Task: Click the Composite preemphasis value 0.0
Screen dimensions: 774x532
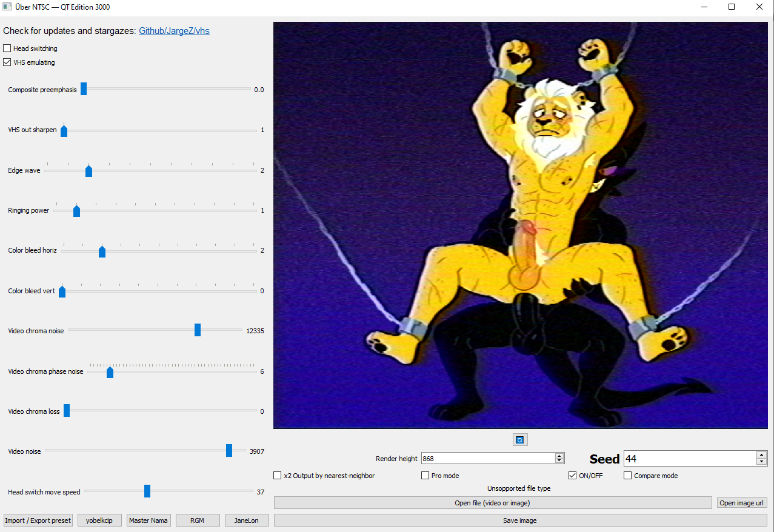Action: pyautogui.click(x=259, y=90)
